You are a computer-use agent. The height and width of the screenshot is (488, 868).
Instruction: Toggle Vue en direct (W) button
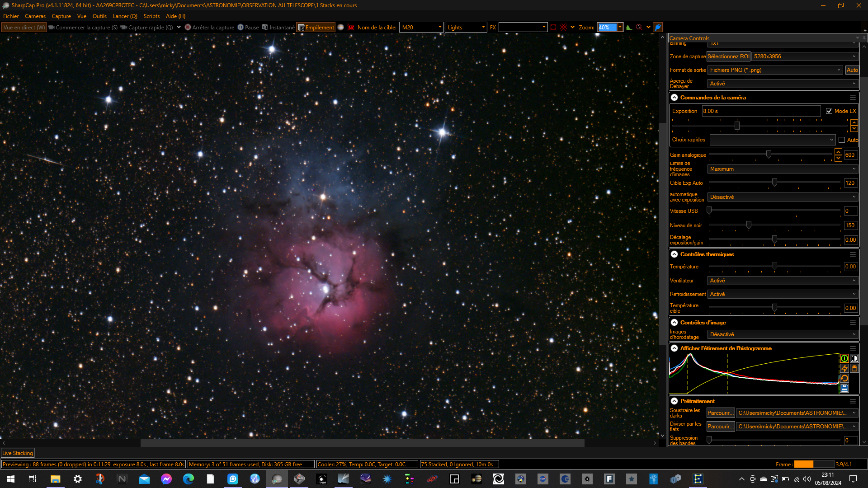(x=24, y=28)
